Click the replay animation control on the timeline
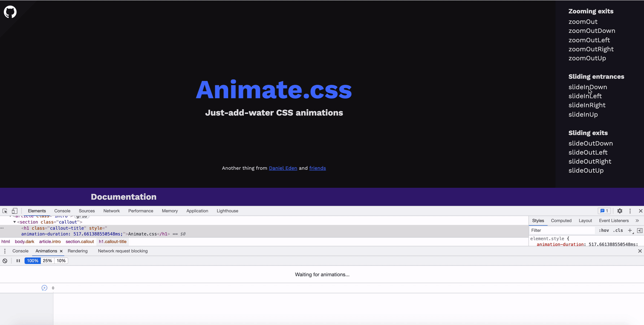The height and width of the screenshot is (325, 644). 44,288
